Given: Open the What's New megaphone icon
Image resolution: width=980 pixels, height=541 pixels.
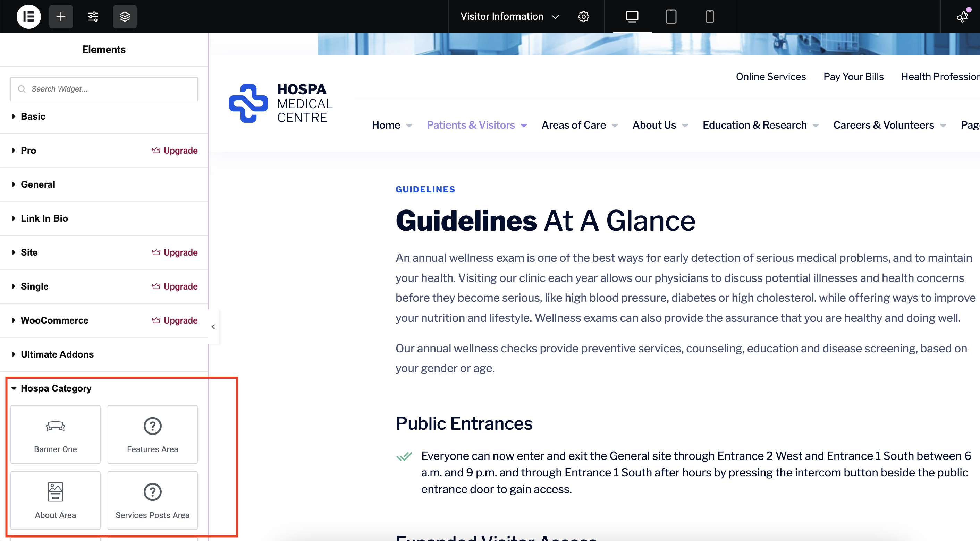Looking at the screenshot, I should pyautogui.click(x=963, y=16).
